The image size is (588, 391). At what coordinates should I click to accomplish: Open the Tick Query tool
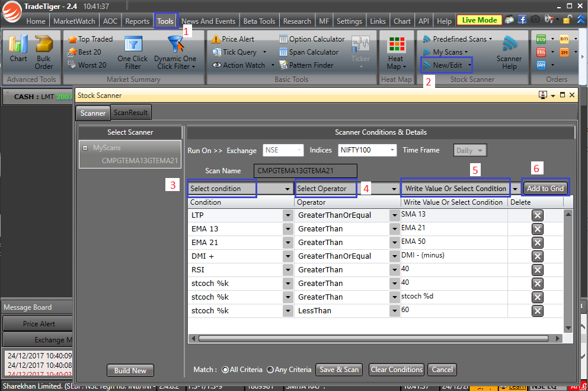(239, 52)
